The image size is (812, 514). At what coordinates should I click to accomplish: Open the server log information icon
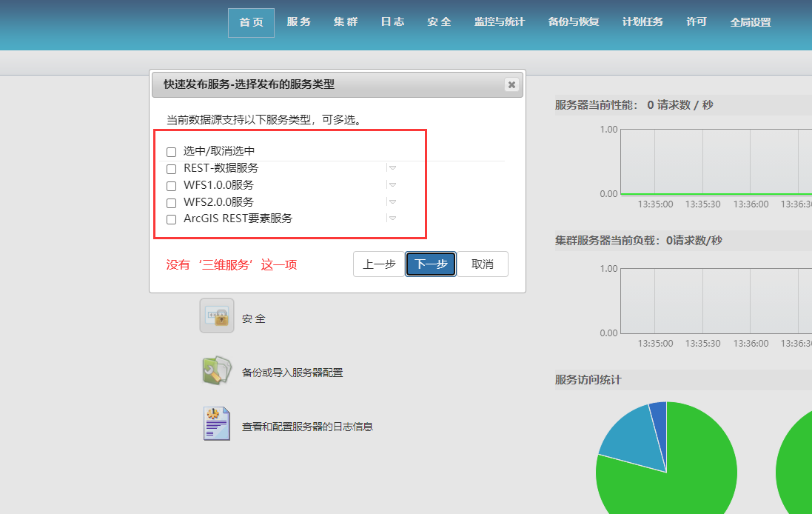tap(217, 424)
